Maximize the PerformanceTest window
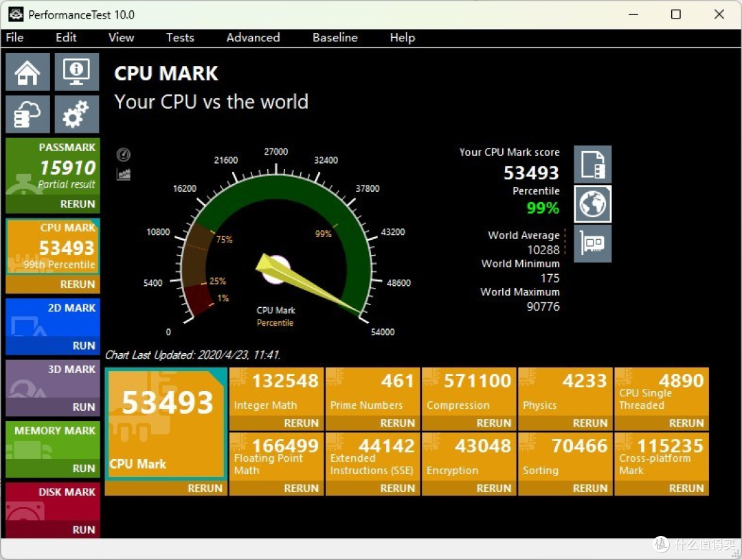Image resolution: width=742 pixels, height=560 pixels. point(676,14)
